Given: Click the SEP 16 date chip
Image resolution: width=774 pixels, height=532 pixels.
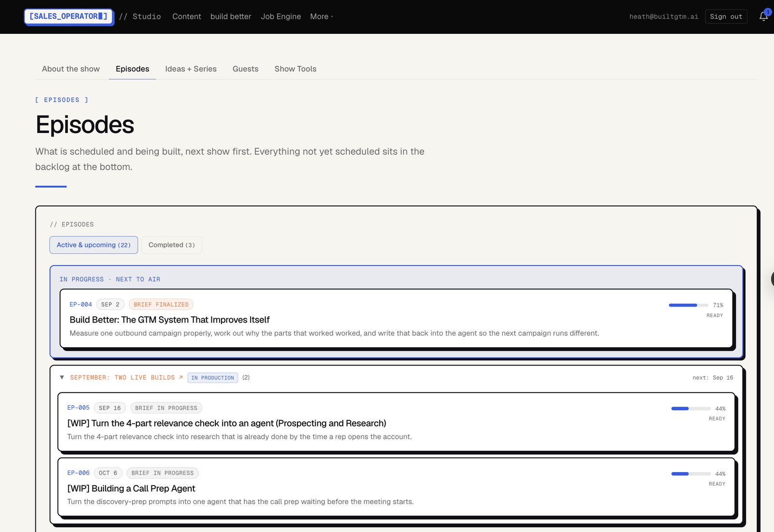Looking at the screenshot, I should click(110, 408).
